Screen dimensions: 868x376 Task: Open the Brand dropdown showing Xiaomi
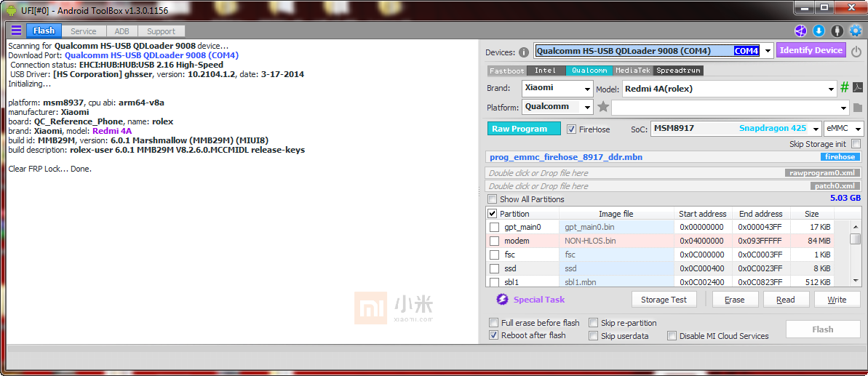coord(557,88)
